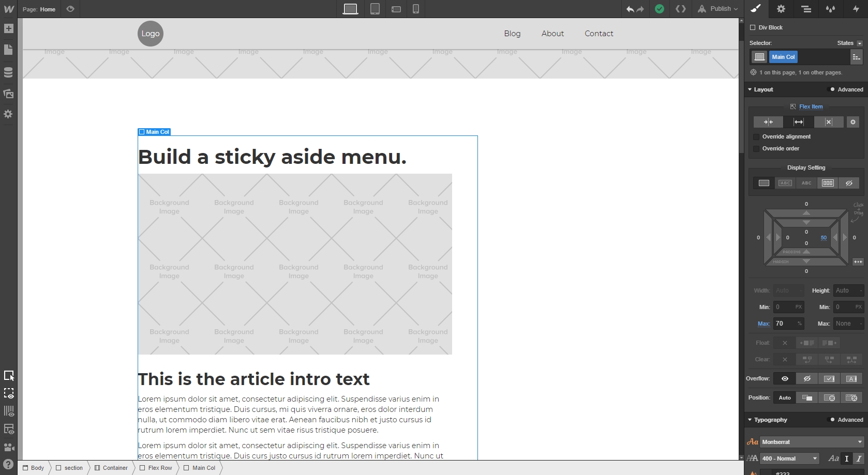
Task: Collapse the Typography section
Action: pyautogui.click(x=767, y=420)
